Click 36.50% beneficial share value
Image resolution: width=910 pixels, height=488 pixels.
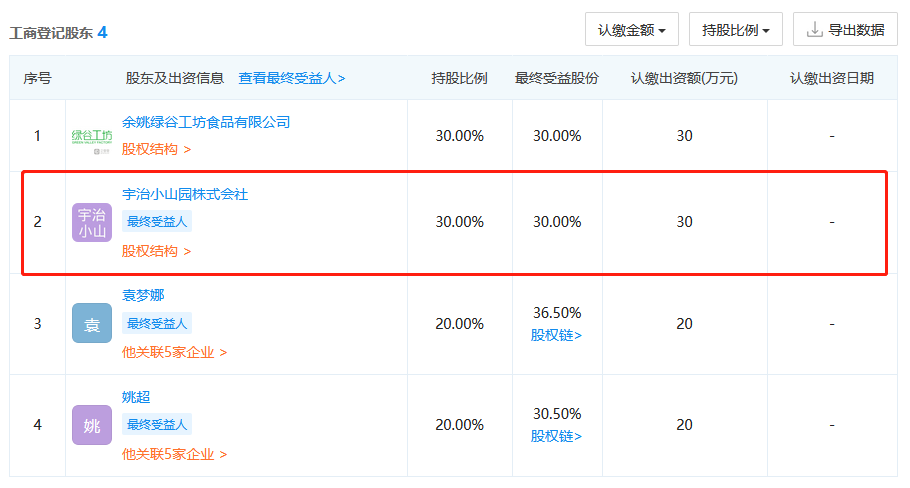[557, 313]
